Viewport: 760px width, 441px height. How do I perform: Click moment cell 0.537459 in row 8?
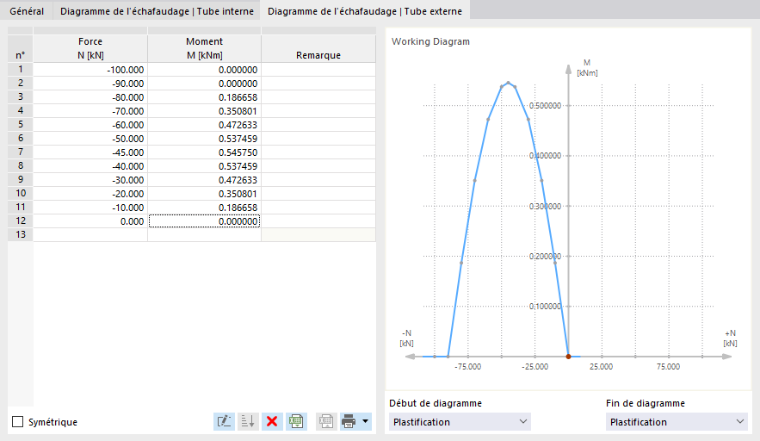pyautogui.click(x=204, y=166)
